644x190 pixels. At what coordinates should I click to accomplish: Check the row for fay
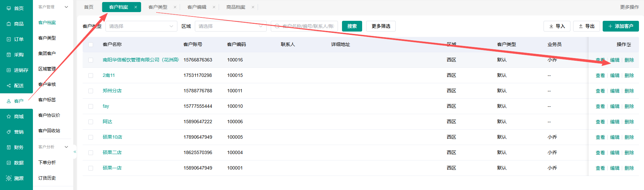[x=91, y=106]
